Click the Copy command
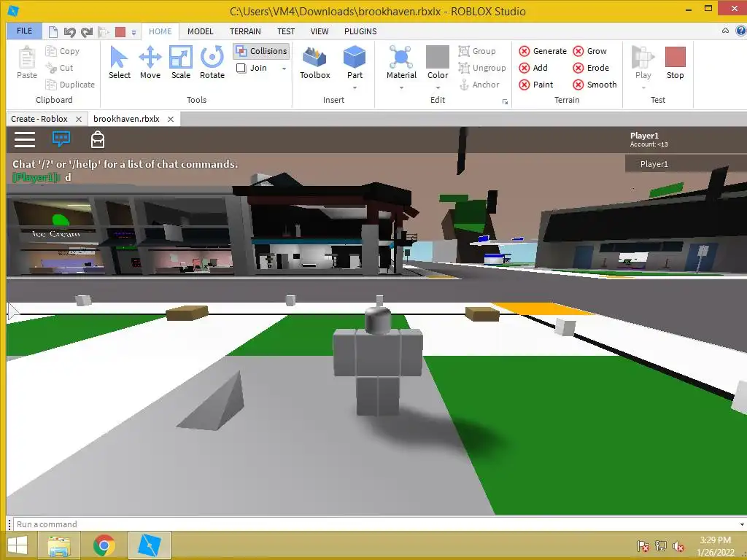The image size is (747, 560). click(63, 51)
